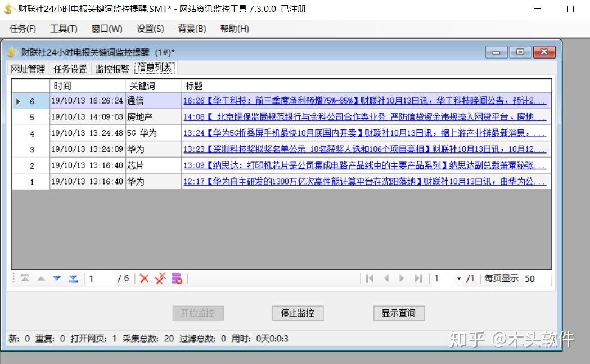
Task: Click the 时间 column header
Action: pyautogui.click(x=88, y=86)
